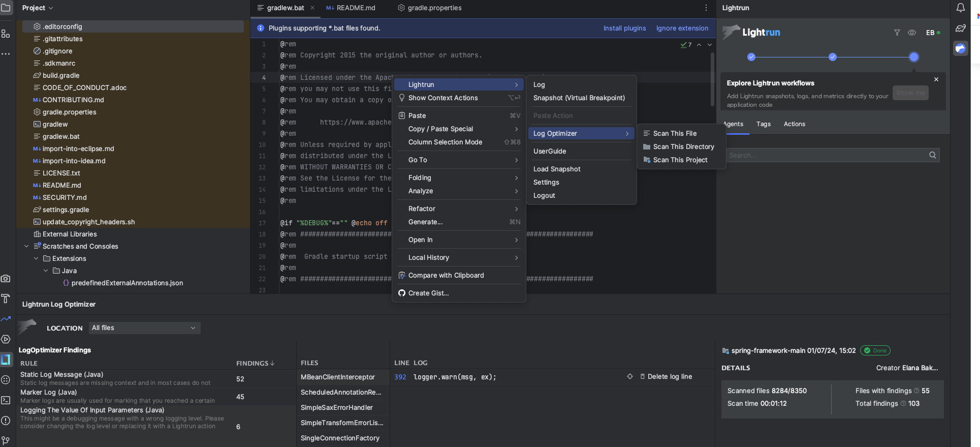980x447 pixels.
Task: Click the locate-in-code target icon beside log line
Action: point(630,376)
